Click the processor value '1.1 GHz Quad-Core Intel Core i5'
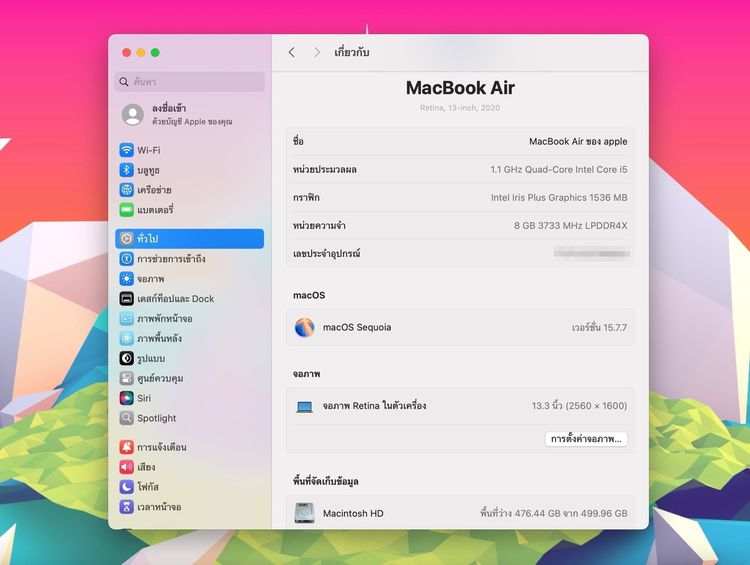The height and width of the screenshot is (565, 750). [559, 169]
